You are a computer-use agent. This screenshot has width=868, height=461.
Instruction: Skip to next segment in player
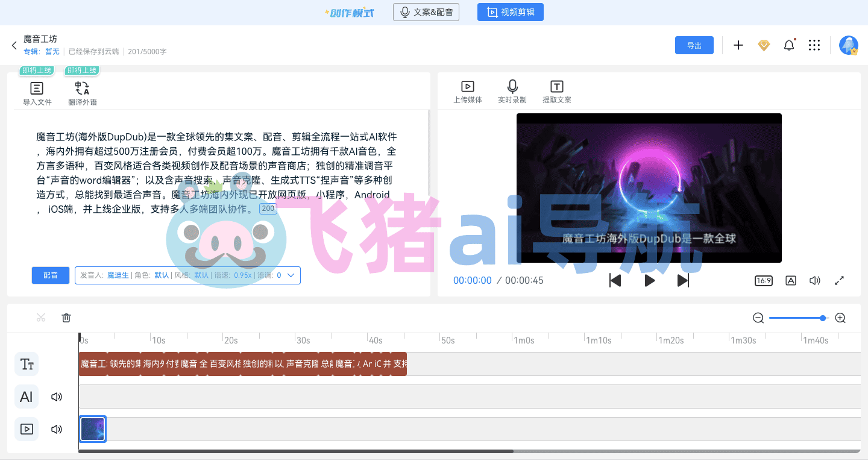click(683, 280)
